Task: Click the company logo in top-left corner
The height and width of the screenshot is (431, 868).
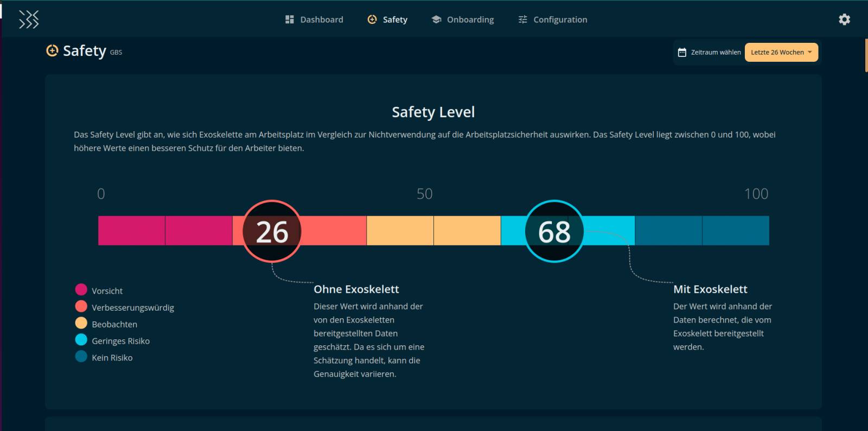Action: pos(29,20)
